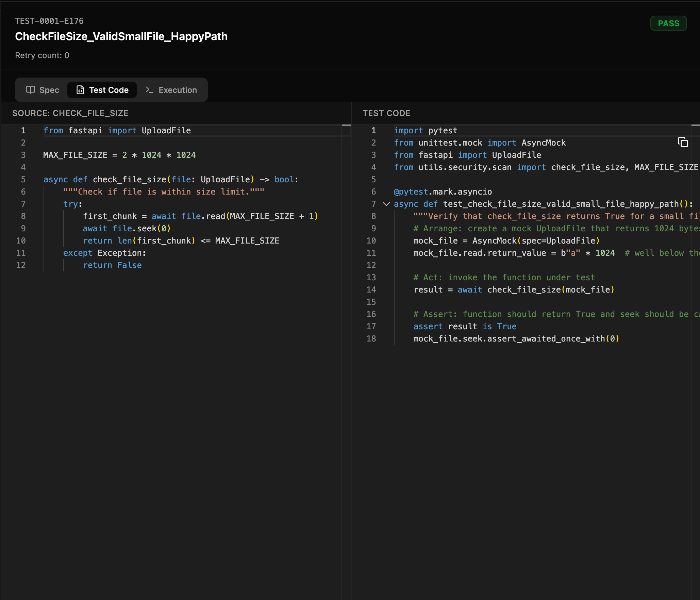The image size is (700, 600).
Task: Click the from utils.security.scan import line
Action: tap(546, 167)
